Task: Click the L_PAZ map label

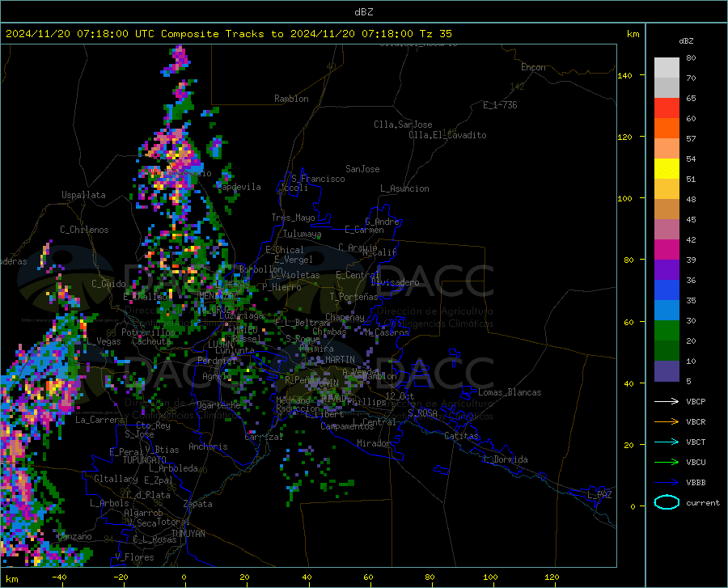Action: (599, 495)
